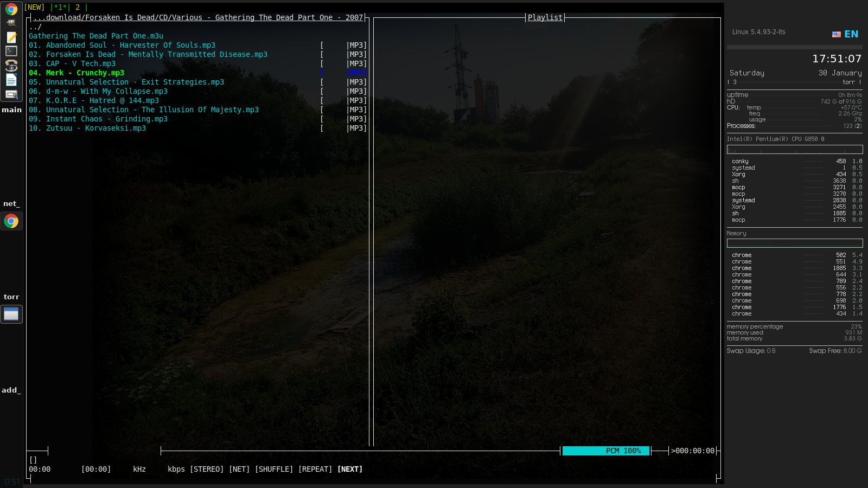868x488 pixels.
Task: Launch the eye-shaped viewer application icon
Action: click(11, 65)
